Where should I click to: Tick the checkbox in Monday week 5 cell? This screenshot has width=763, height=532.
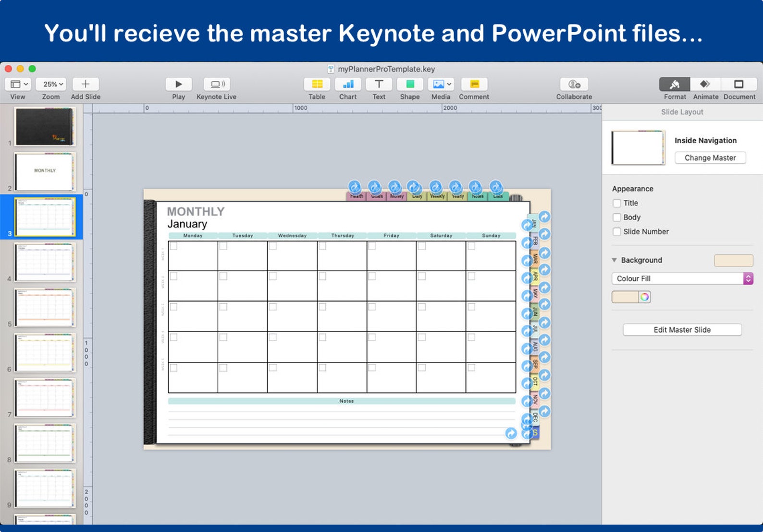(173, 368)
